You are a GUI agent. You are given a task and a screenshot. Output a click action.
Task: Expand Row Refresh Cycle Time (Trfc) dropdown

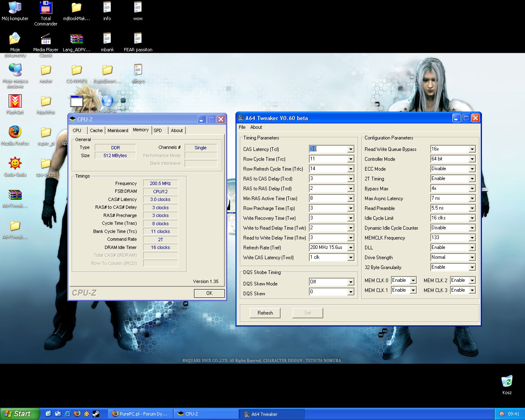pyautogui.click(x=351, y=169)
